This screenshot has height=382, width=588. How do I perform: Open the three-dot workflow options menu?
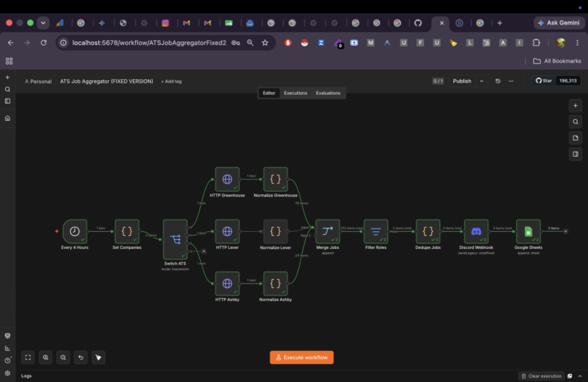pyautogui.click(x=510, y=81)
